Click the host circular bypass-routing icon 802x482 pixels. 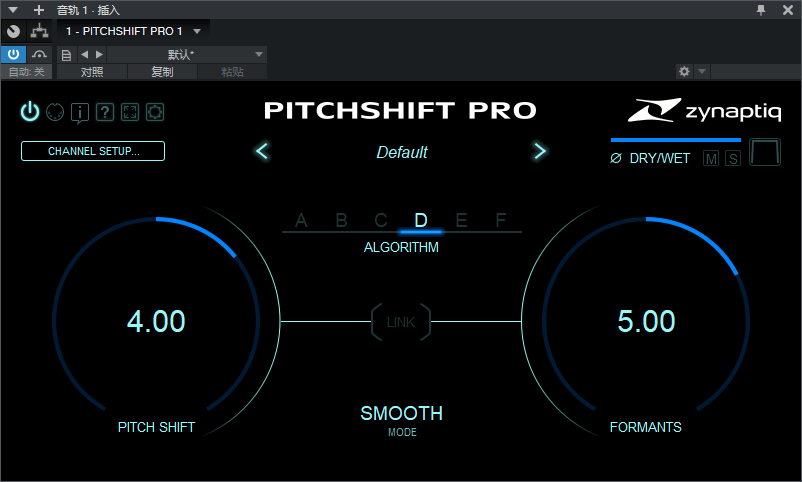click(14, 31)
